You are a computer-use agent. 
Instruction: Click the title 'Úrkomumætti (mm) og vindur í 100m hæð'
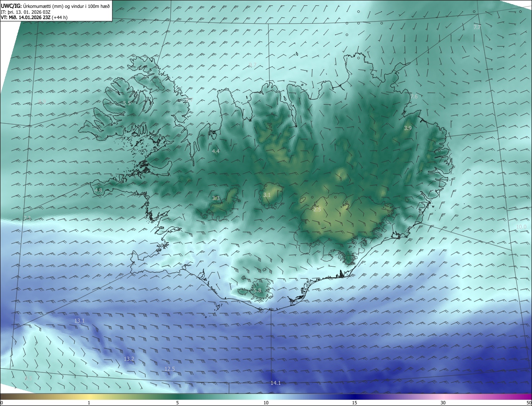click(x=67, y=6)
